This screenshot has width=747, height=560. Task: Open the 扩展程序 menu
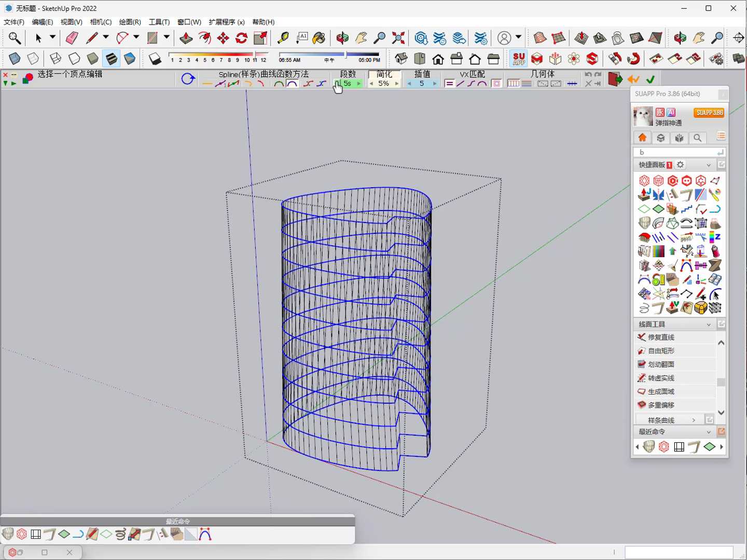226,22
